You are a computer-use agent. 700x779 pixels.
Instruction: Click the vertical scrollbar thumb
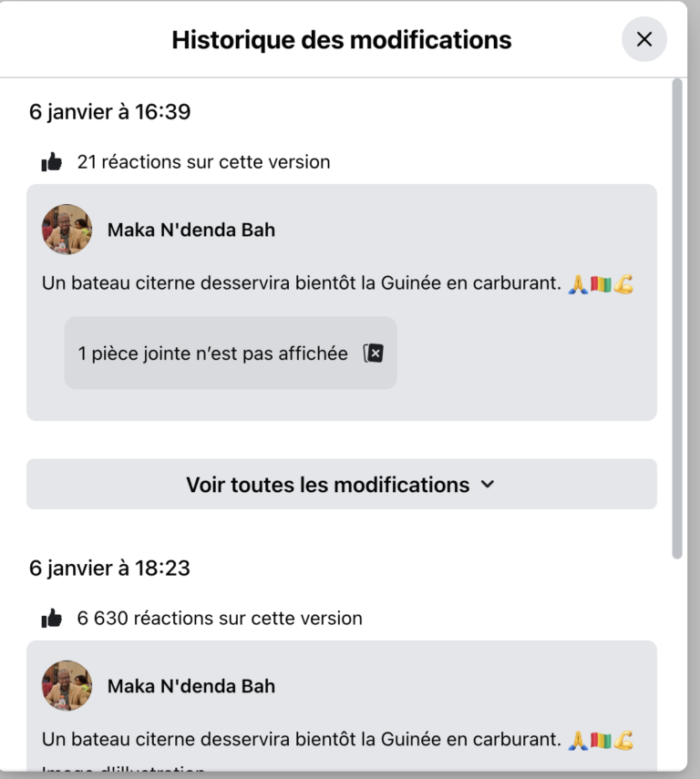677,319
